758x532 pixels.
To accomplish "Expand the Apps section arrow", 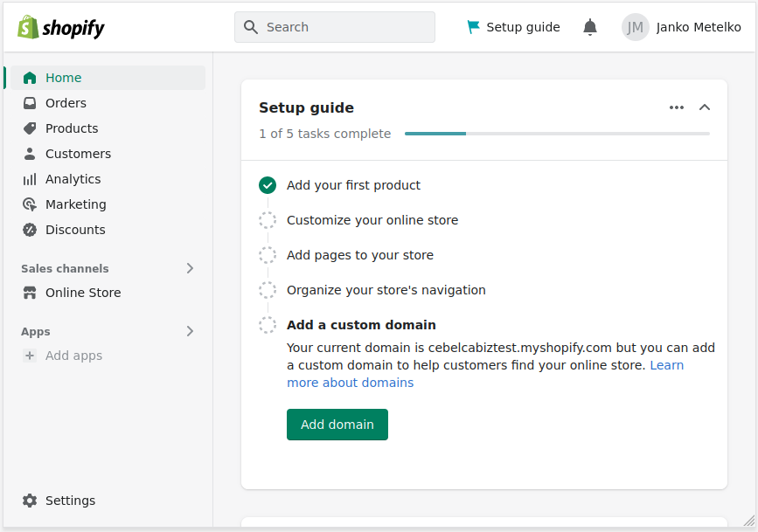I will pyautogui.click(x=190, y=331).
